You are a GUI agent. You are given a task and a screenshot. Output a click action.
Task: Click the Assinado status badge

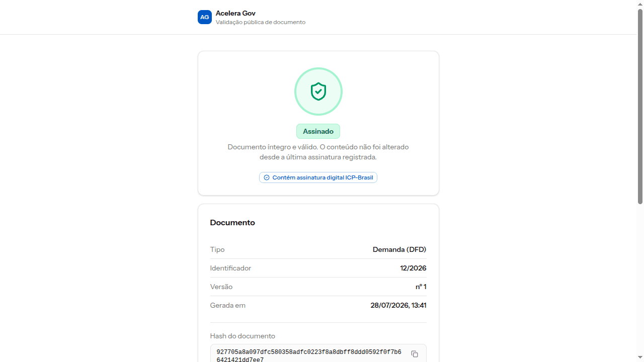[x=318, y=131]
